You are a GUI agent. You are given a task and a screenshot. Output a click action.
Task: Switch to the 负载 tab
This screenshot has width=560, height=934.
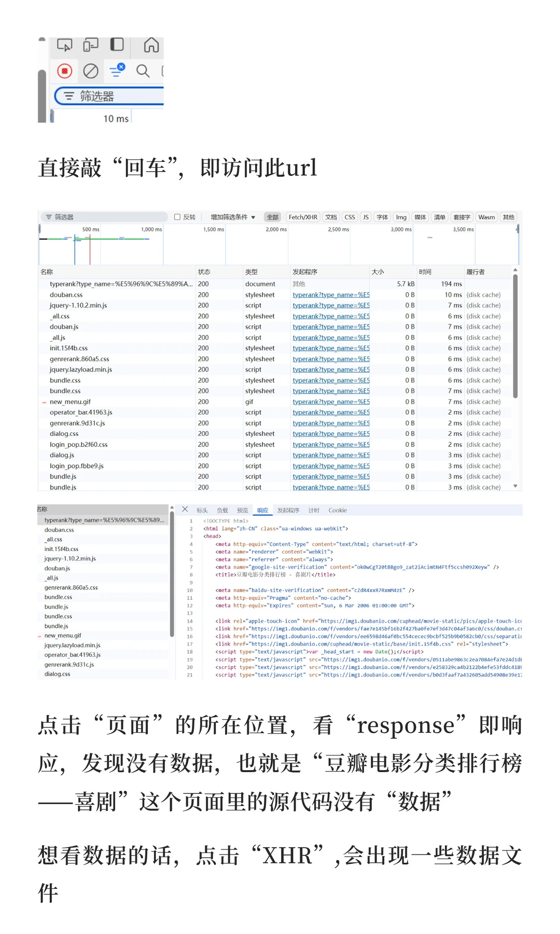point(222,510)
